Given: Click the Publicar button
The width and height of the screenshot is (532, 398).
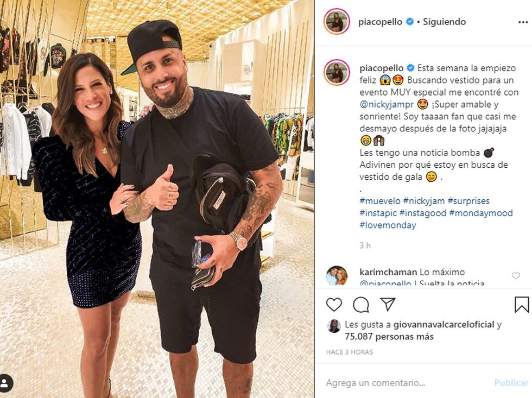Looking at the screenshot, I should click(x=511, y=383).
